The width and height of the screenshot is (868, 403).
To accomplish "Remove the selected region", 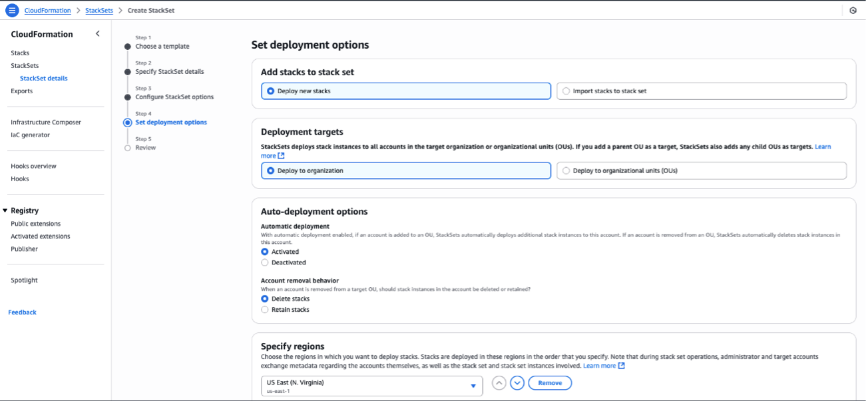I will coord(550,382).
